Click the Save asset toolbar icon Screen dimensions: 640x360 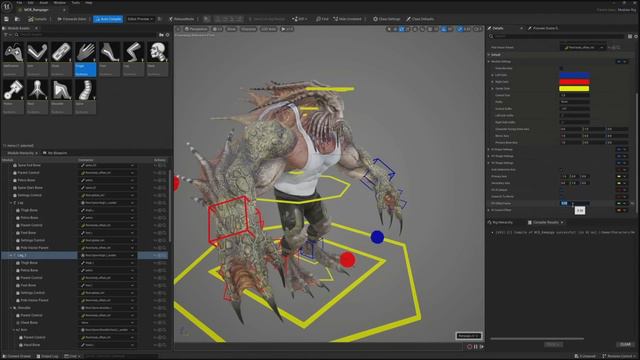[x=7, y=19]
